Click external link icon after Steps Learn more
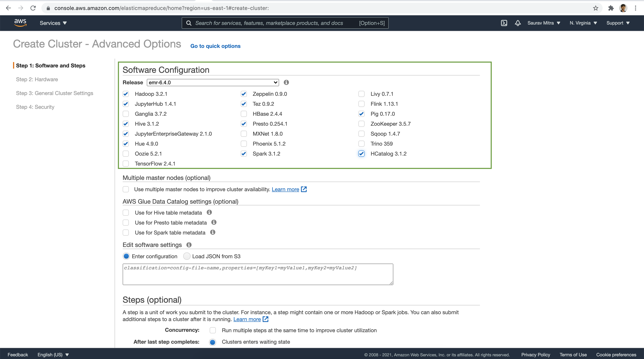The width and height of the screenshot is (644, 359). (265, 319)
